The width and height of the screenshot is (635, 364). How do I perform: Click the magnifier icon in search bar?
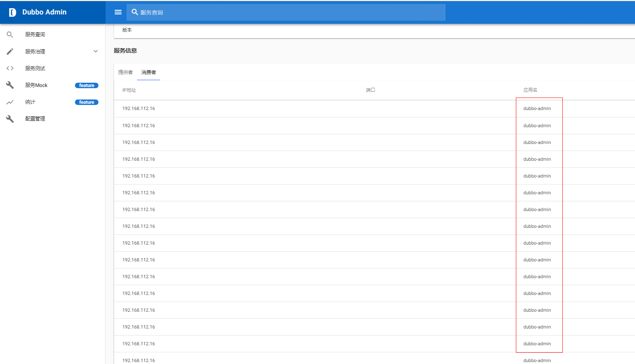coord(135,12)
